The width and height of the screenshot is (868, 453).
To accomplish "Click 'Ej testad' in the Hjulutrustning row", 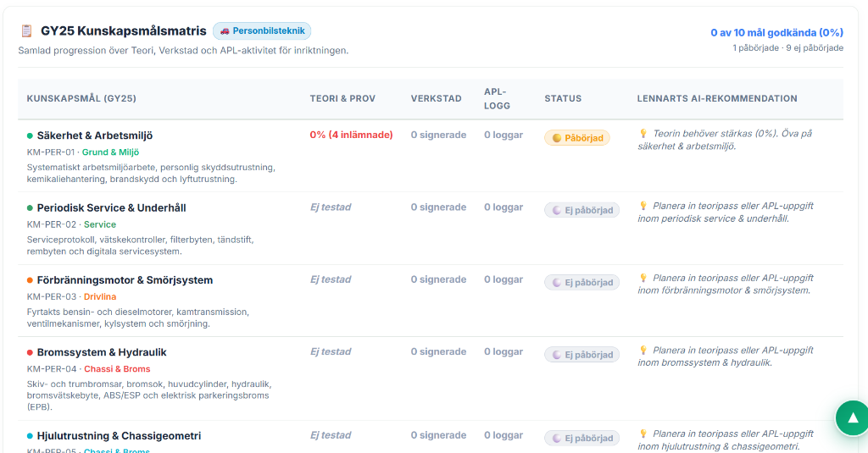I will (x=331, y=435).
